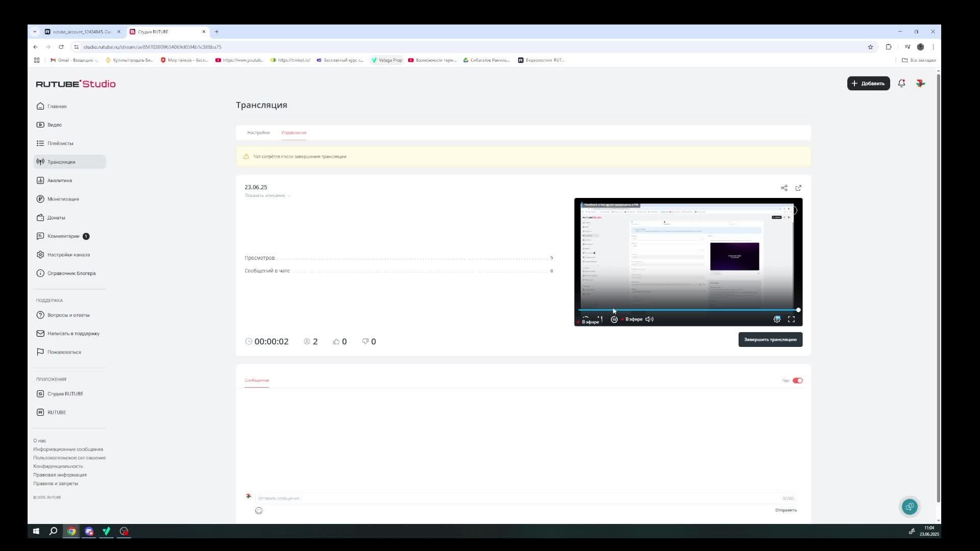980x551 pixels.
Task: Open Информационные сообщения link
Action: (68, 449)
